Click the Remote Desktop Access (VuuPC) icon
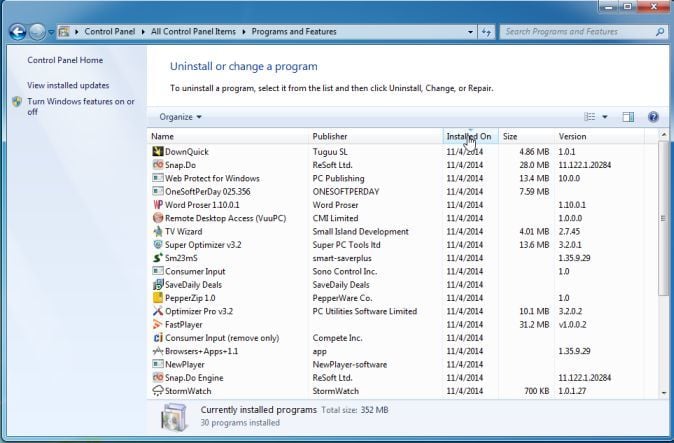This screenshot has height=443, width=674. [x=158, y=218]
